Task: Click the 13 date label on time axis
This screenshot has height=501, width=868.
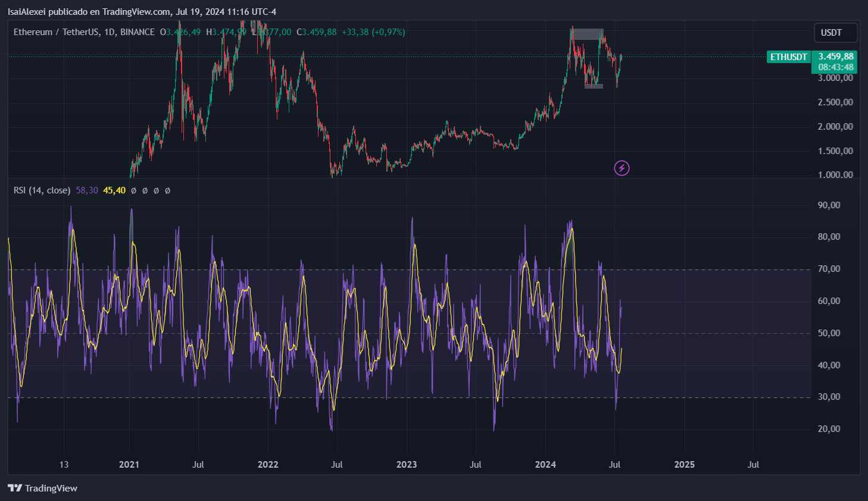Action: pos(64,465)
